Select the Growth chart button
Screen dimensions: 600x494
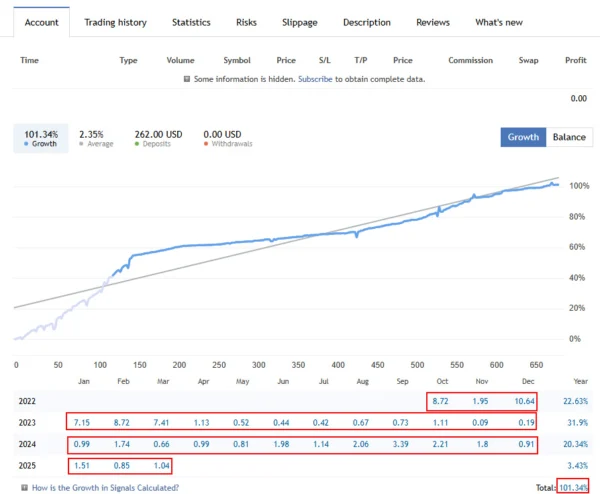(x=523, y=137)
